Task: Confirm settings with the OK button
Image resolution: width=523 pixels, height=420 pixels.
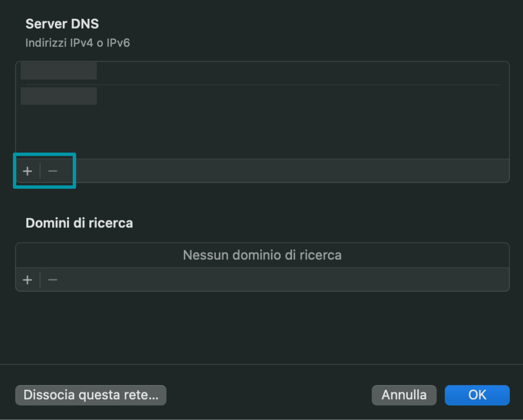Action: pos(477,395)
